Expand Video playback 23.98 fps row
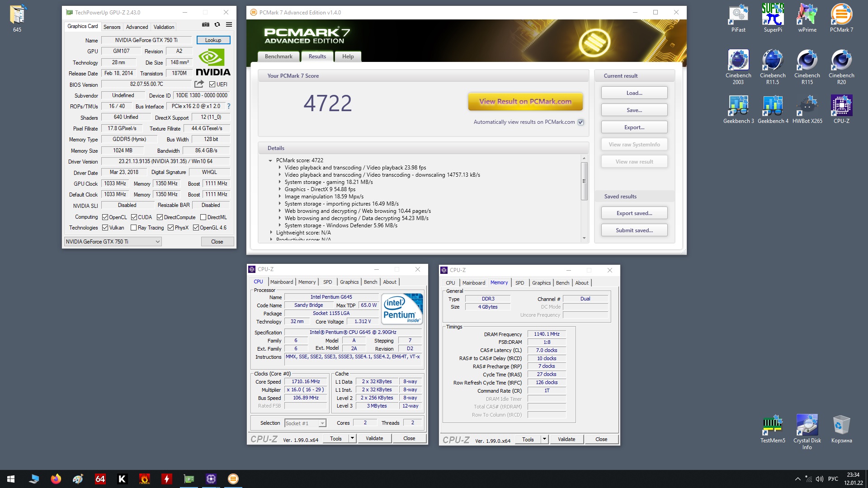This screenshot has width=868, height=488. pos(280,168)
